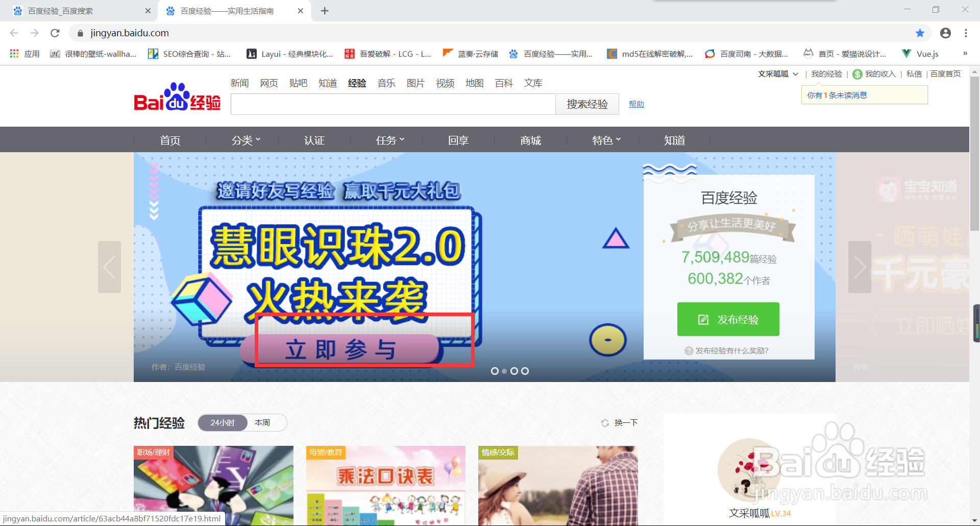Switch to the 文库 search category
The height and width of the screenshot is (526, 980).
[533, 83]
